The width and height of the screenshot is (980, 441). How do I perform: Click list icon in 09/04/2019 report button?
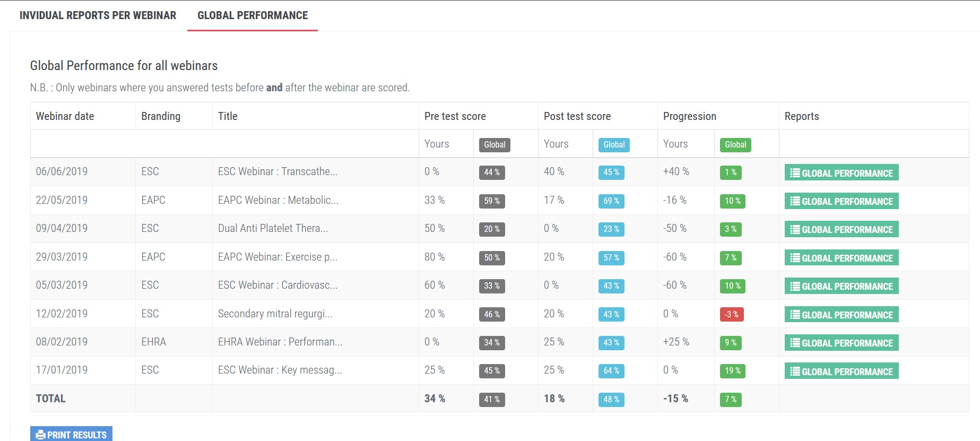point(795,229)
